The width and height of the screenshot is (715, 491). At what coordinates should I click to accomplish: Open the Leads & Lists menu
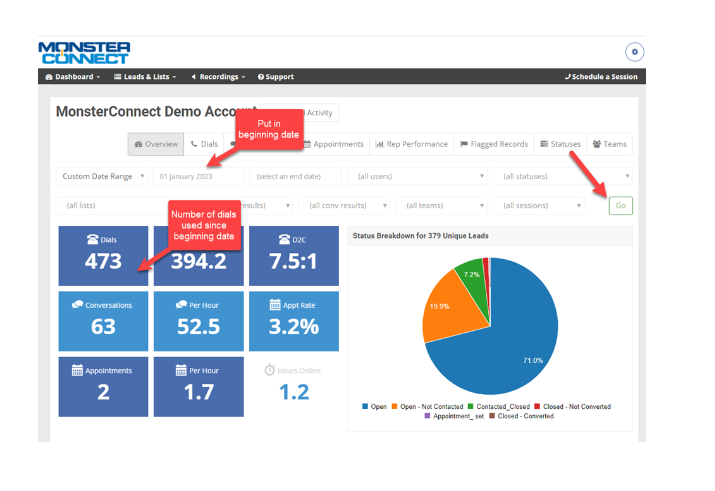(x=145, y=77)
